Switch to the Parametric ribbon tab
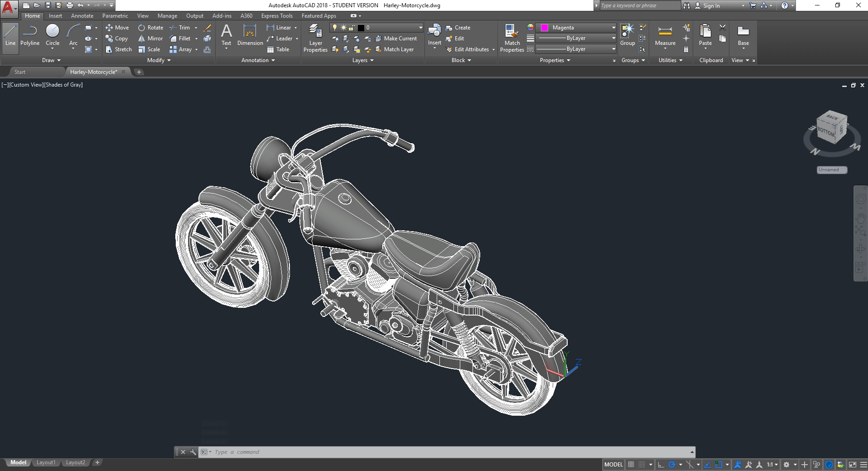Image resolution: width=868 pixels, height=471 pixels. 115,15
